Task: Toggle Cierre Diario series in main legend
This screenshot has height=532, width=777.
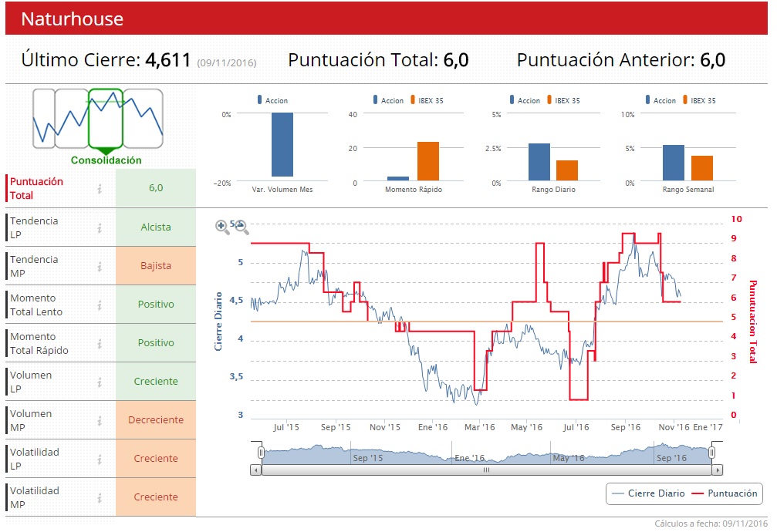Action: pos(648,493)
